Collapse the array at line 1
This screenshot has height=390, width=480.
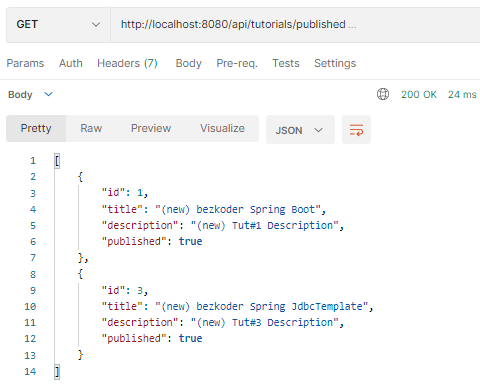tap(57, 161)
